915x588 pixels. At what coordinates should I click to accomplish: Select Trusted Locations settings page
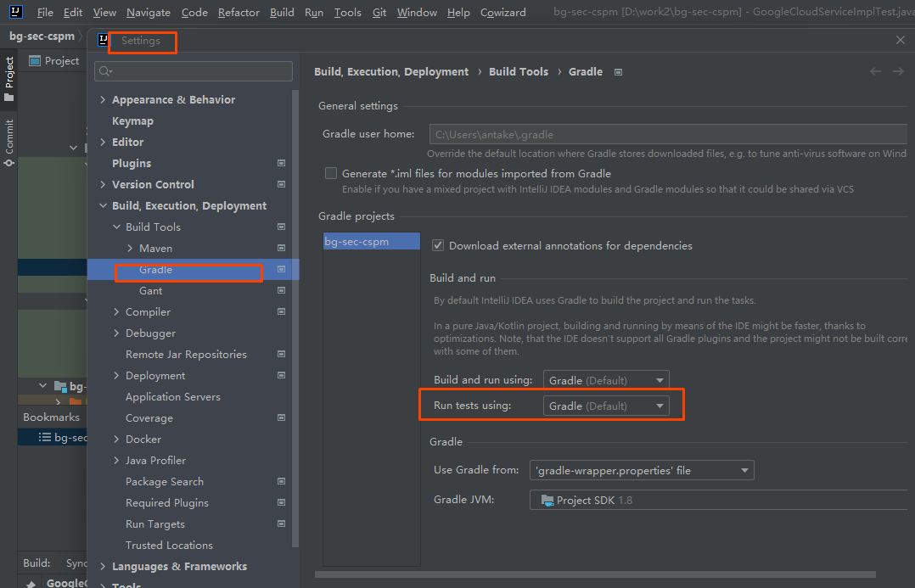pos(169,545)
